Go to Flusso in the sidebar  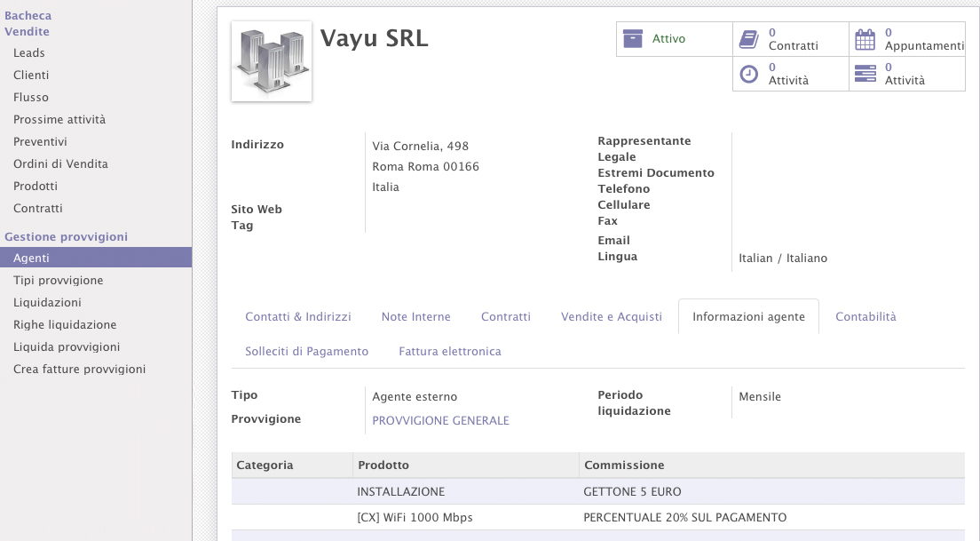pos(30,98)
